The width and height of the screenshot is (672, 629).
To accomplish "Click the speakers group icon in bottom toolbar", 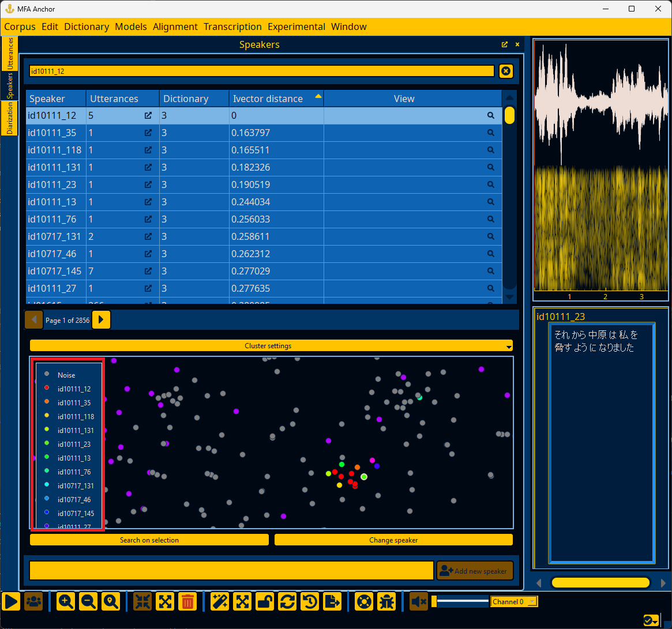I will pos(33,601).
